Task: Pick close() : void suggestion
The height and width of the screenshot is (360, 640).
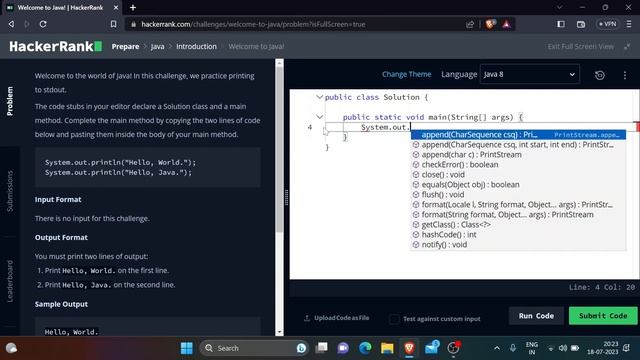Action: coord(518,175)
